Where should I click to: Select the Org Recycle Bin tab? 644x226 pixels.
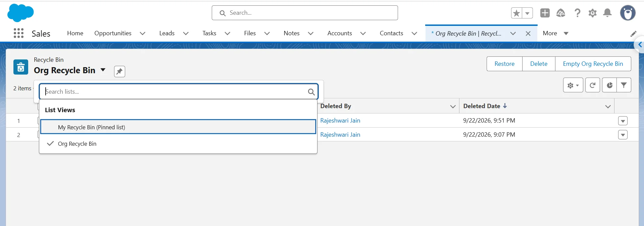click(466, 34)
